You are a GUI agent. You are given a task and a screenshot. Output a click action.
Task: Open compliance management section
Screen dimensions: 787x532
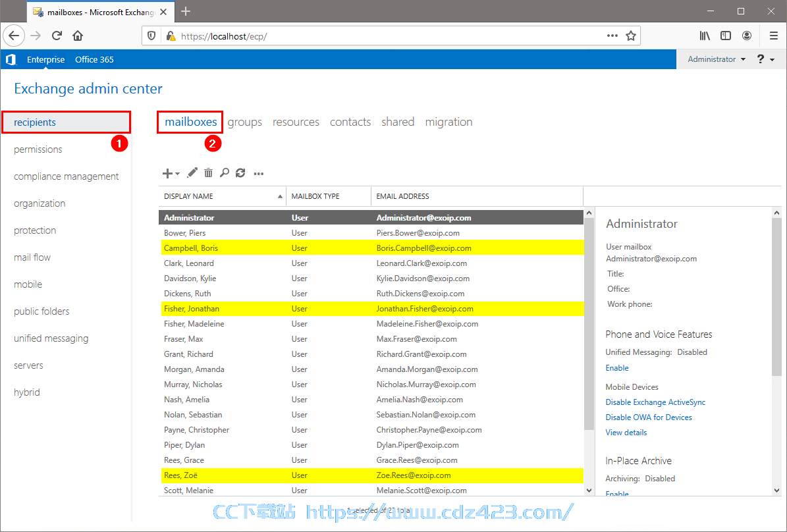tap(67, 176)
